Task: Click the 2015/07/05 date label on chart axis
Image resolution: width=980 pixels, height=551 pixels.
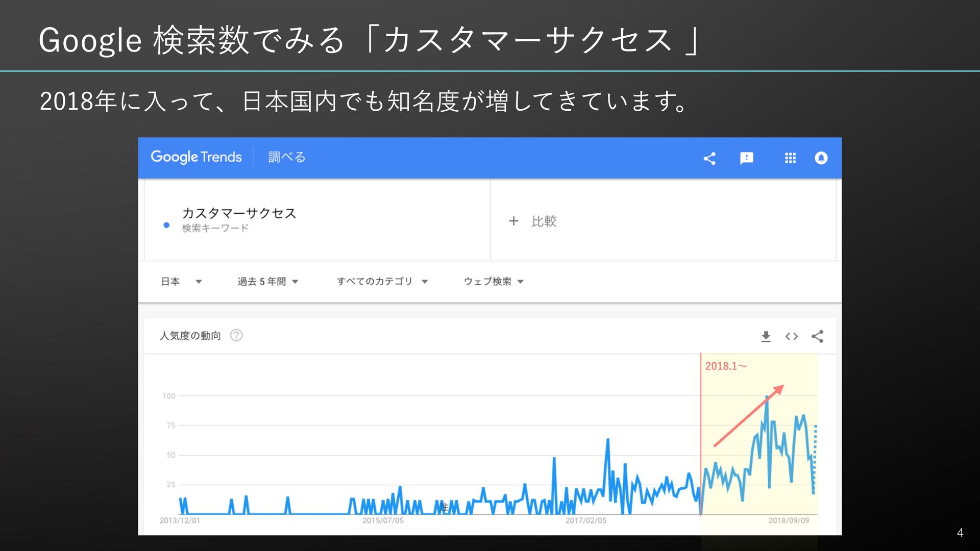Action: pyautogui.click(x=383, y=520)
